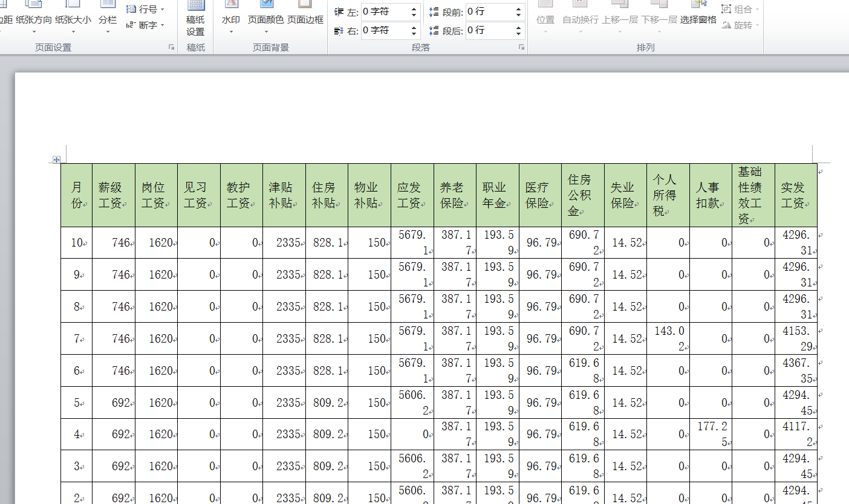Select the 143.02 个人所得税 cell
The height and width of the screenshot is (504, 849).
click(x=668, y=338)
